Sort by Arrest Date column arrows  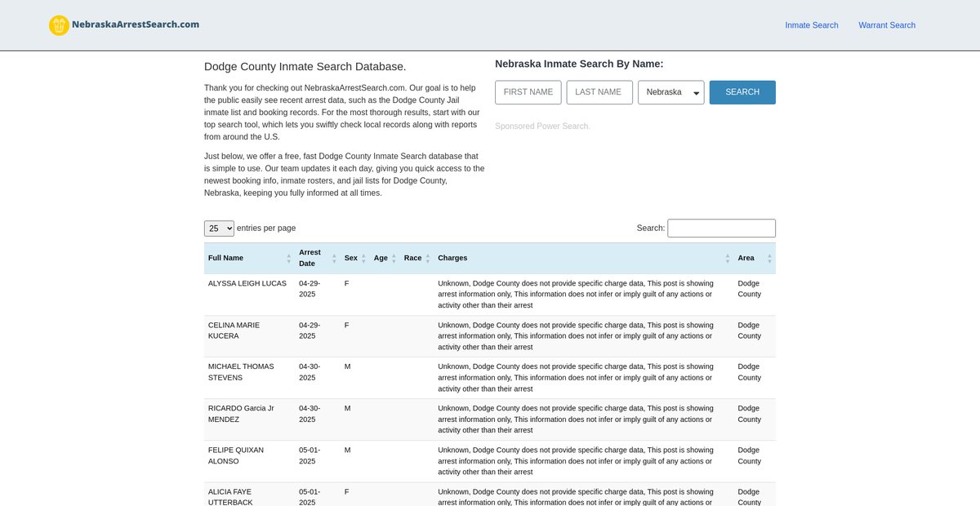pos(334,258)
